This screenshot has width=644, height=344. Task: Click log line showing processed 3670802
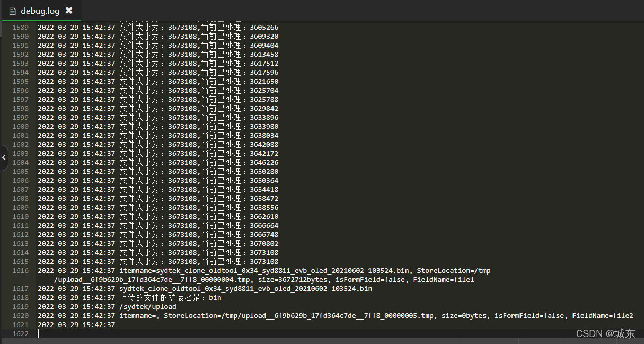158,244
